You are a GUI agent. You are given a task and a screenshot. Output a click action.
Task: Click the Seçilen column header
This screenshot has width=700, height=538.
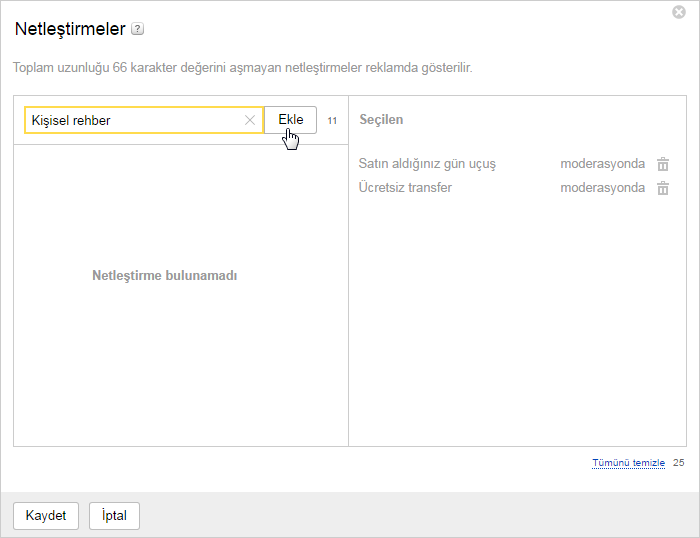(x=381, y=120)
